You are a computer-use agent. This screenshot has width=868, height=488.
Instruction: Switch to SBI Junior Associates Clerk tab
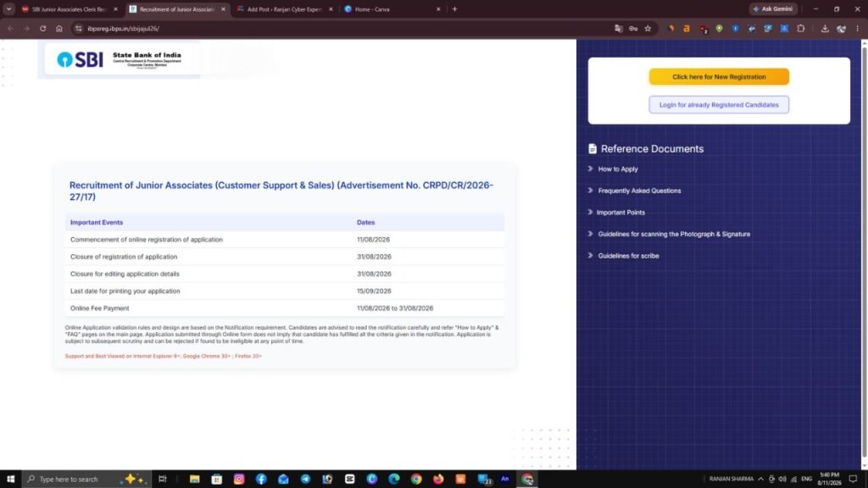[x=70, y=8]
